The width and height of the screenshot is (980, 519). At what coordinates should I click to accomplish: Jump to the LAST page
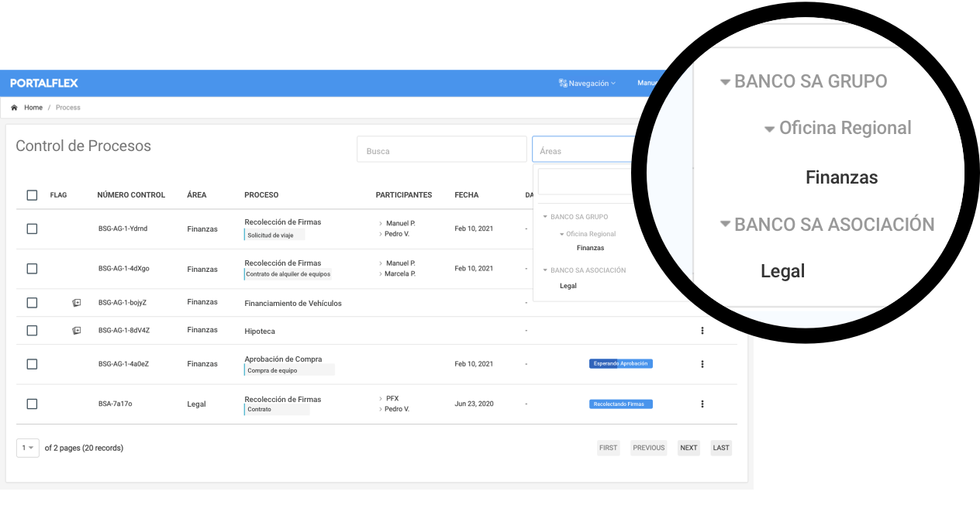721,448
